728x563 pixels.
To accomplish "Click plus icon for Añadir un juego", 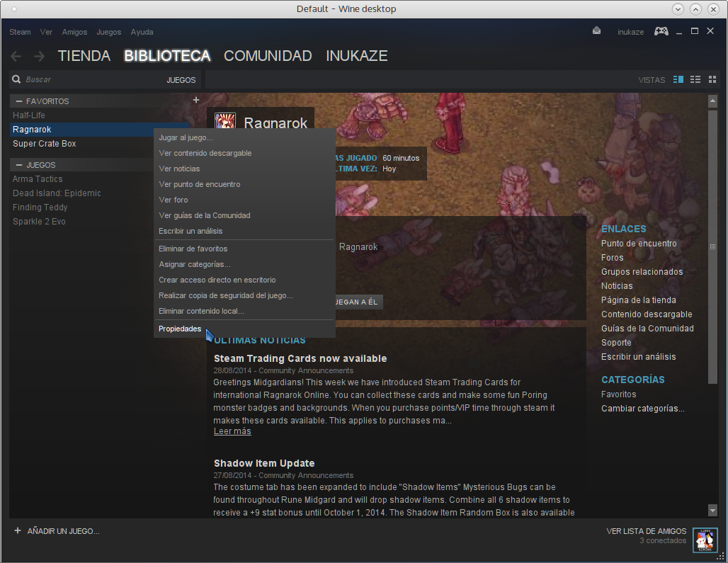I will [x=18, y=530].
